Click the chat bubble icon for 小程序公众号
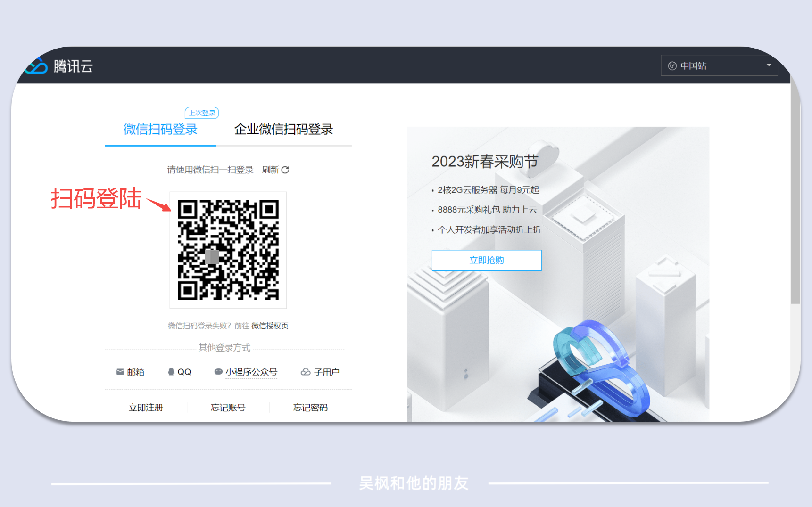 coord(218,372)
